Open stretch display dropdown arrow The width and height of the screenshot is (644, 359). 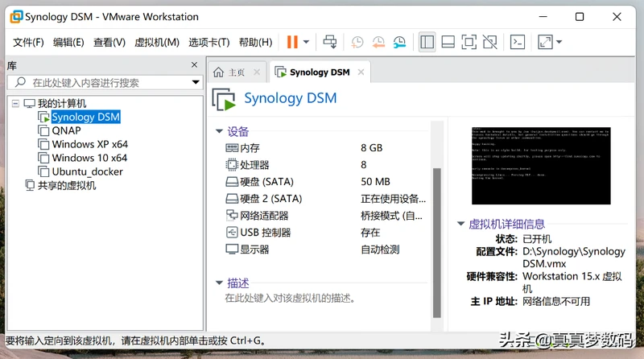559,42
